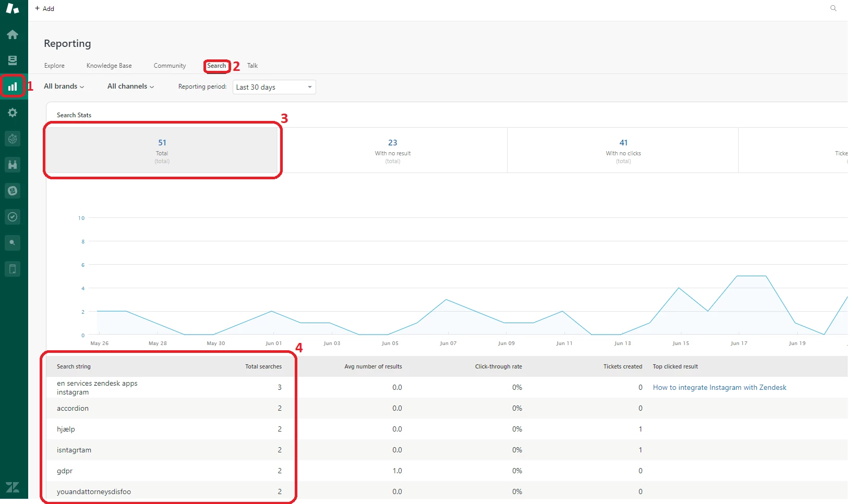Viewport: 854px width, 504px height.
Task: Open the chat bubble app icon in sidebar
Action: point(13,191)
